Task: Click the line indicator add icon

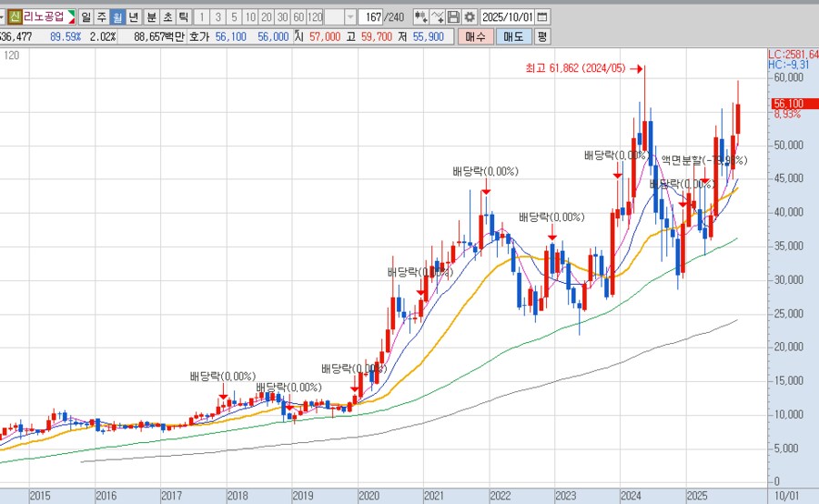Action: [x=438, y=17]
